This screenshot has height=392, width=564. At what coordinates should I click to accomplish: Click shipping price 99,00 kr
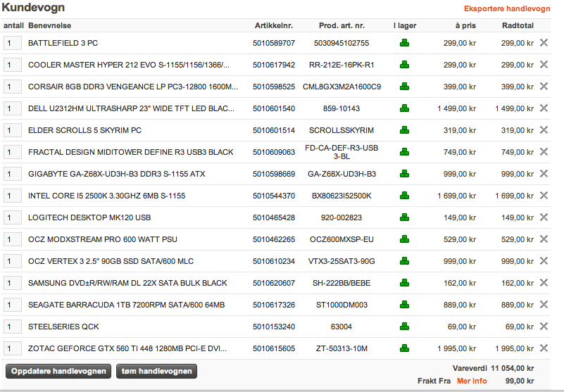point(520,381)
